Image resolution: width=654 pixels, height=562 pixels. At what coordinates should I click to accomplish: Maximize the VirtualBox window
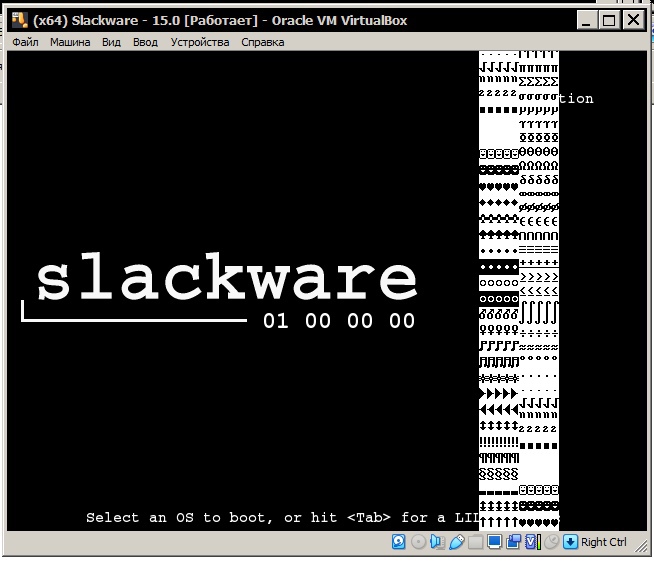pyautogui.click(x=609, y=20)
